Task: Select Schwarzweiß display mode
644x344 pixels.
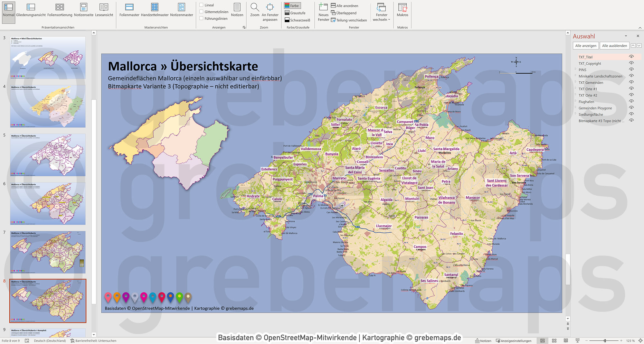Action: [x=298, y=20]
